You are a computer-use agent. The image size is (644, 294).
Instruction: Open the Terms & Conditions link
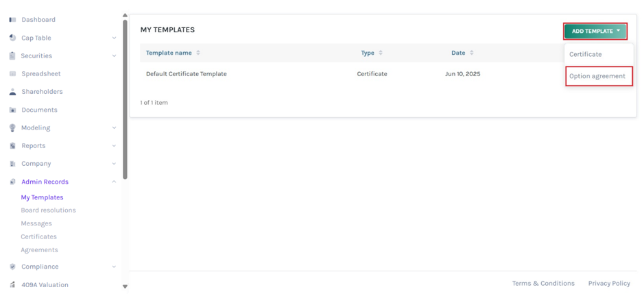(543, 283)
